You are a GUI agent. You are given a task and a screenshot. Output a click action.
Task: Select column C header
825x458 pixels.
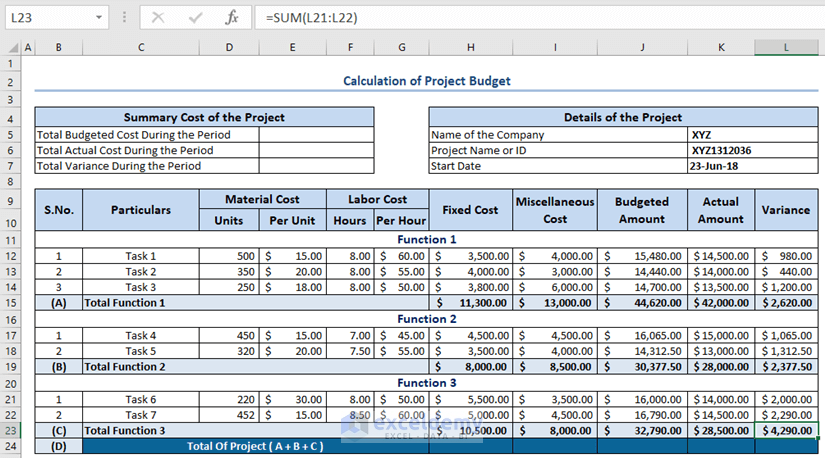click(x=141, y=48)
